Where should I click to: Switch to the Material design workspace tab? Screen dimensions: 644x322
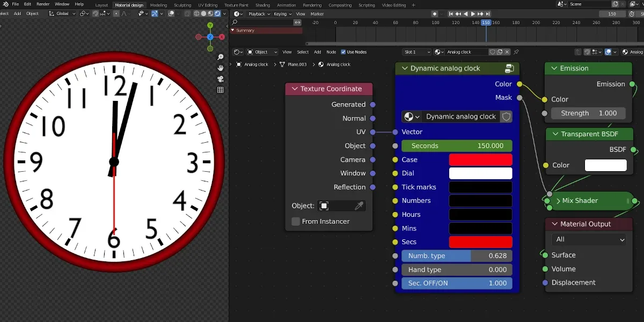[129, 4]
